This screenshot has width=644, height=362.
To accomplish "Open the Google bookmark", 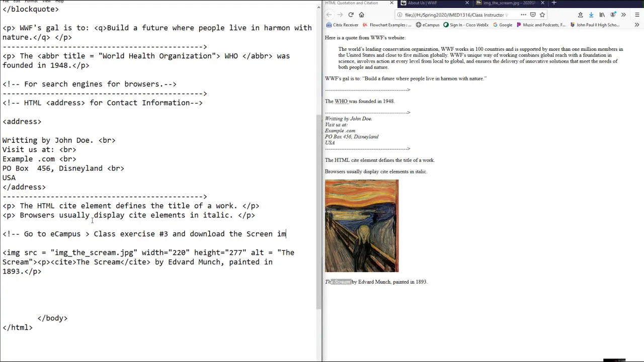I will pyautogui.click(x=503, y=25).
